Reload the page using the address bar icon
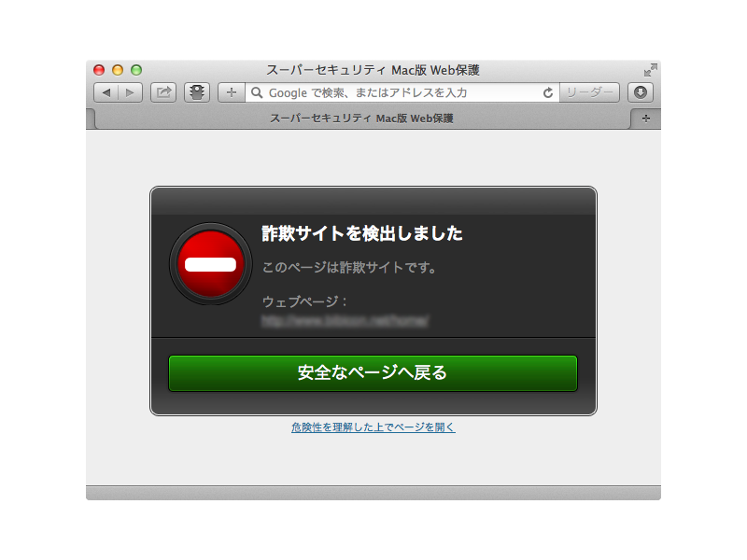This screenshot has width=747, height=560. point(549,92)
